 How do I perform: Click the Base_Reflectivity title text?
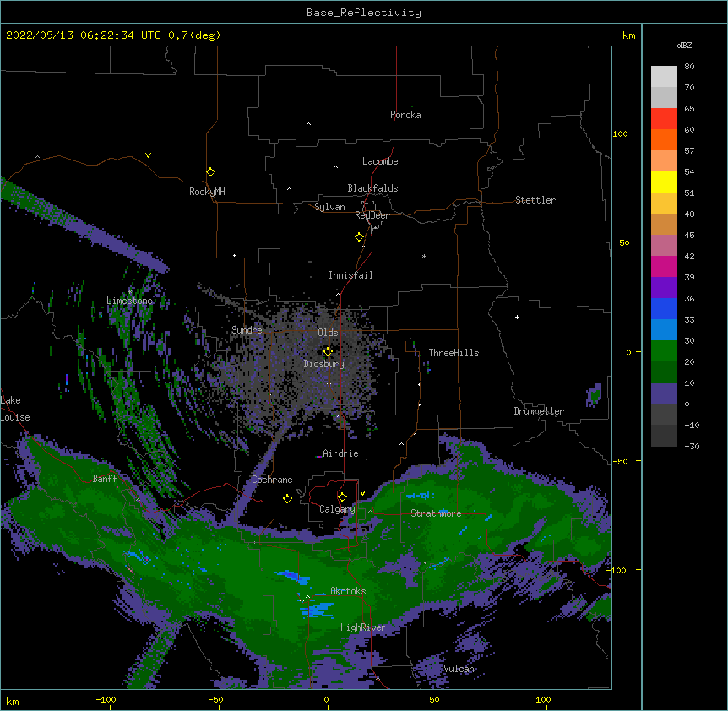(364, 13)
